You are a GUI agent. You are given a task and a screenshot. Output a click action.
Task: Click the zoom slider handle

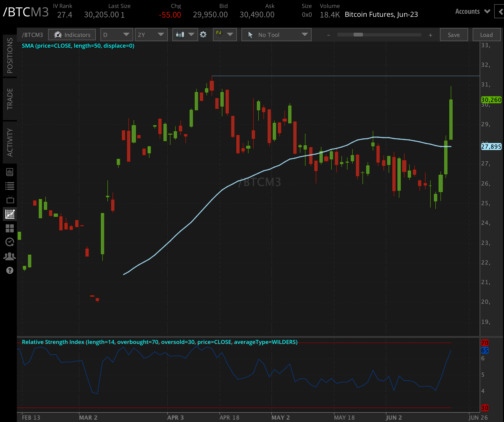coord(358,35)
